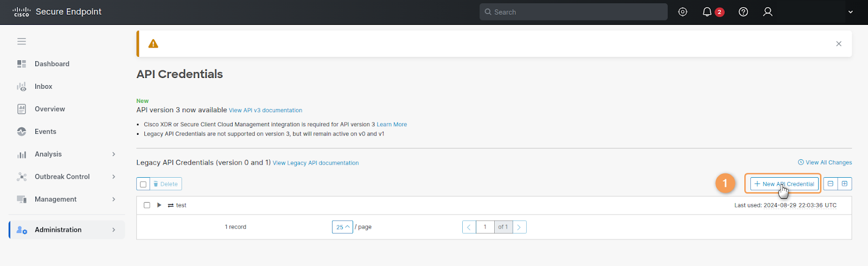The image size is (868, 266).
Task: Toggle the hamburger sidebar menu
Action: (22, 41)
